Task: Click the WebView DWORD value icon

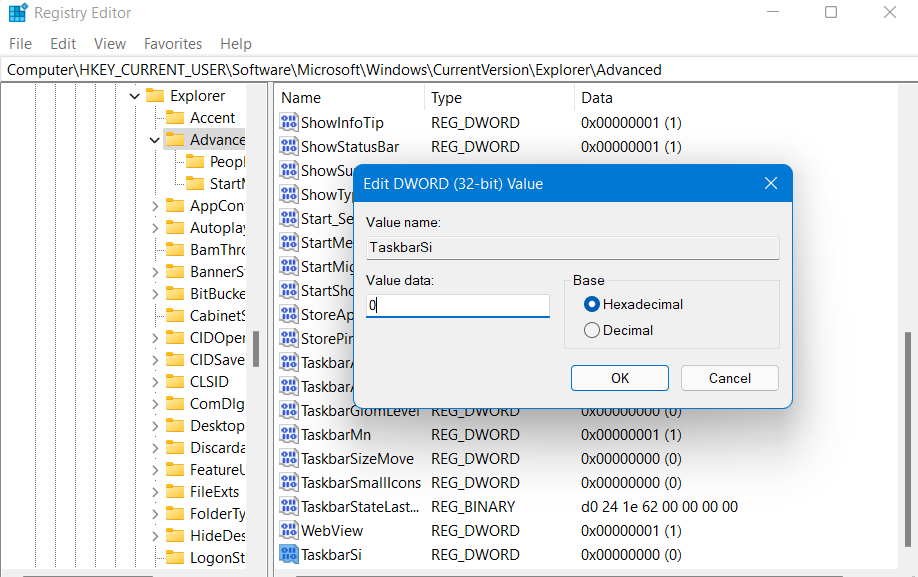Action: tap(289, 531)
